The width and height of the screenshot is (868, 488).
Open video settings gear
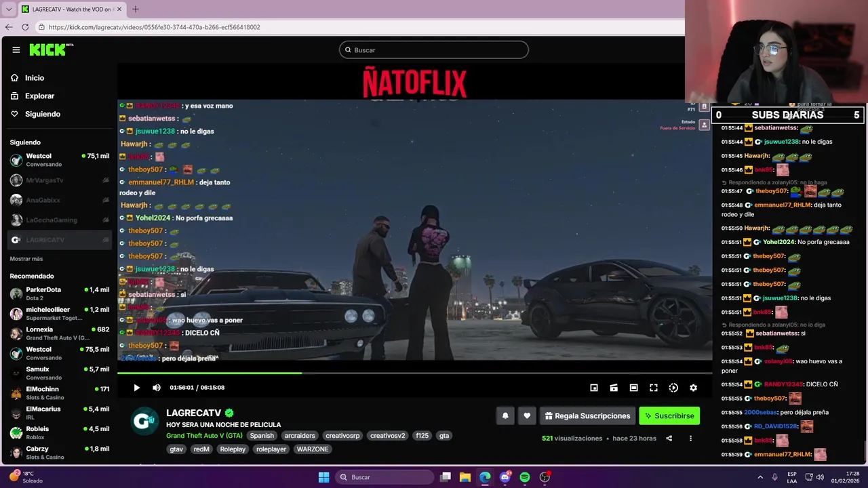(693, 388)
